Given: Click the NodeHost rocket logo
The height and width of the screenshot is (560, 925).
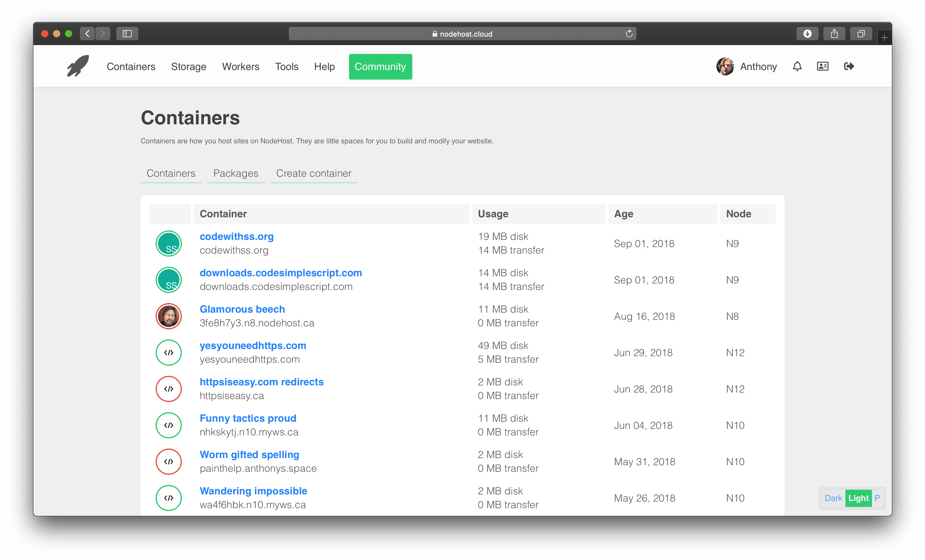Looking at the screenshot, I should point(78,66).
